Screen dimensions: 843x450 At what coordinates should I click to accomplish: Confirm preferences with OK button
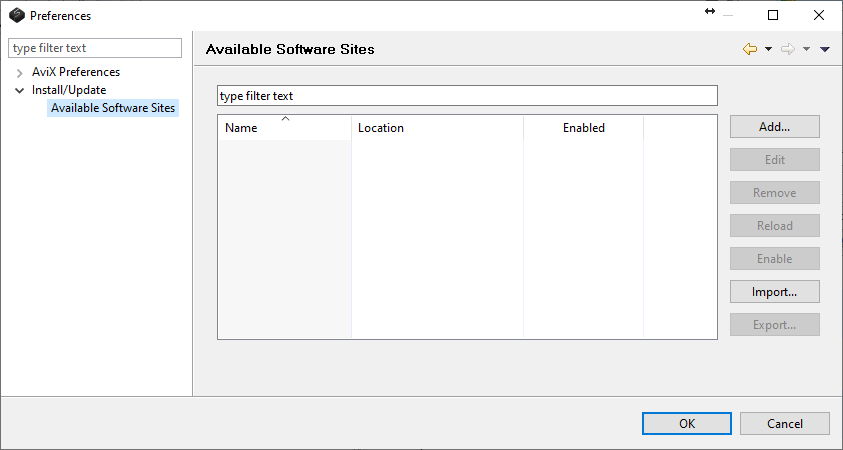point(686,423)
